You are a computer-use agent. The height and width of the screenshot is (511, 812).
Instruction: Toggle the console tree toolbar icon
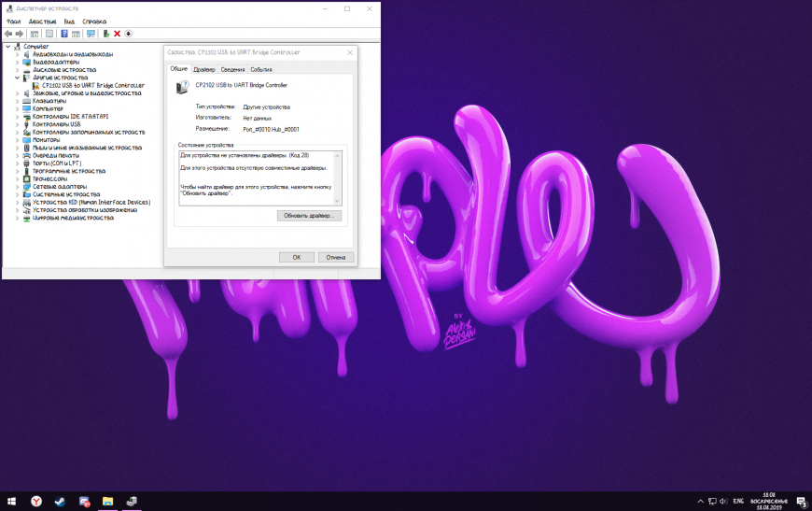click(35, 34)
